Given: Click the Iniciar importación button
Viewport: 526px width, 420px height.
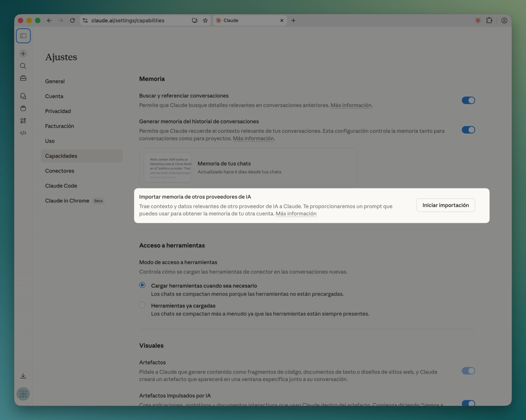Looking at the screenshot, I should pos(445,205).
